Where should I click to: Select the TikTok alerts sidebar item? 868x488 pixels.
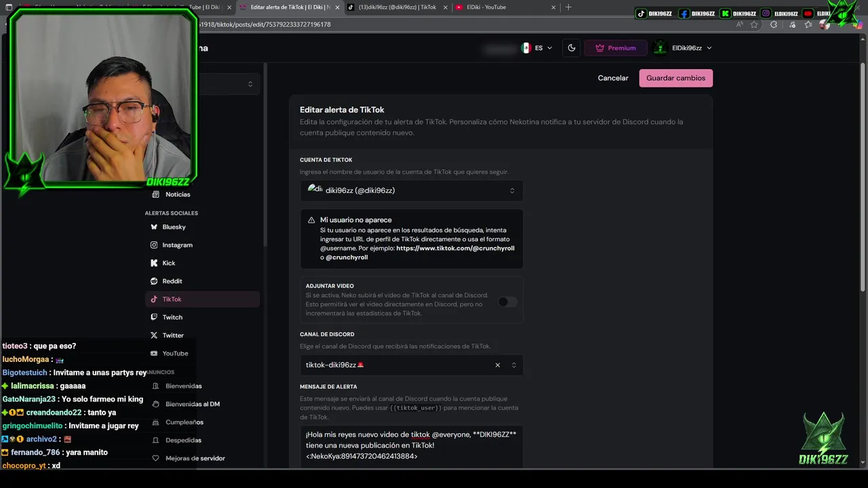point(202,299)
